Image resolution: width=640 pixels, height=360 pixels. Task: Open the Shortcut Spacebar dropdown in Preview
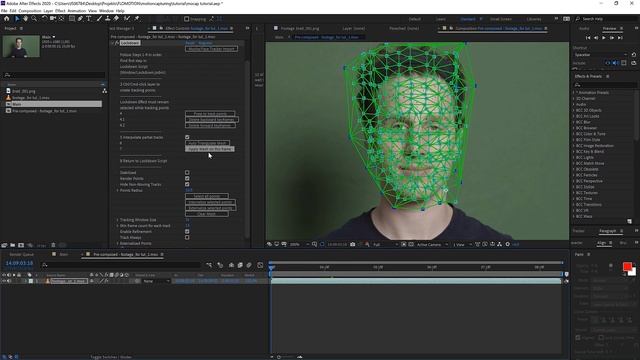coord(600,55)
